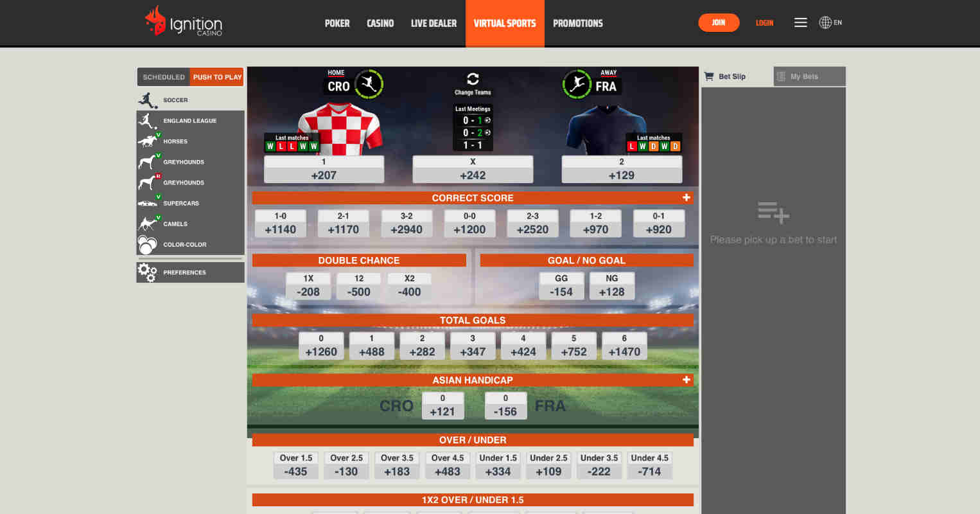Screen dimensions: 980x514
Task: Select double chance X2 at -400
Action: 409,286
